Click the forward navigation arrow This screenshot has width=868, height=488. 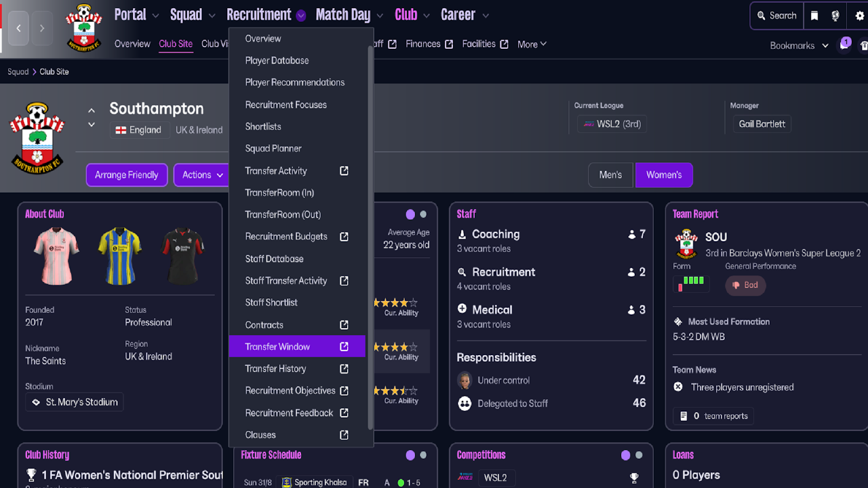(x=42, y=28)
